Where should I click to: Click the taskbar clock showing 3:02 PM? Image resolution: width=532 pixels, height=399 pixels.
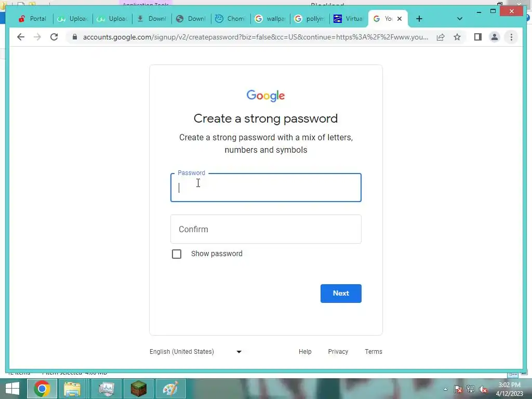[509, 389]
